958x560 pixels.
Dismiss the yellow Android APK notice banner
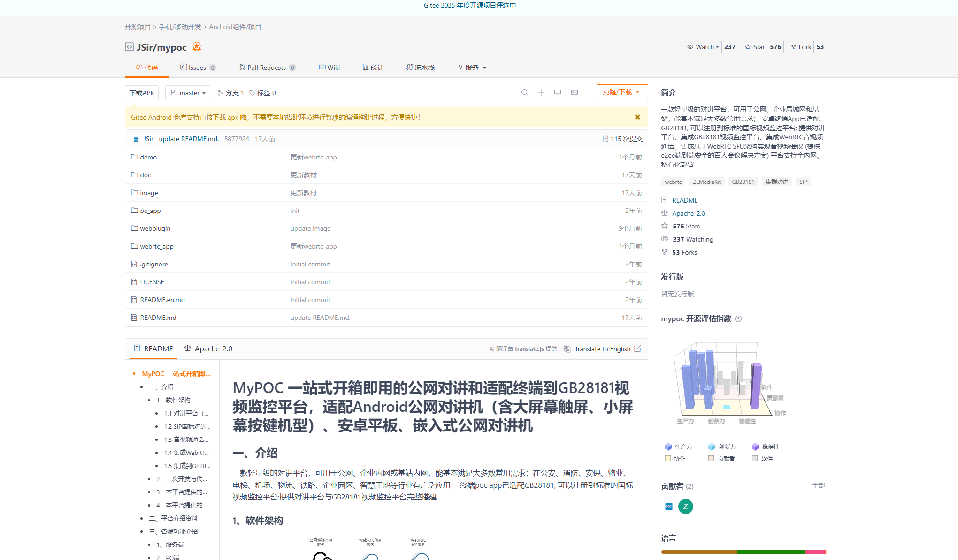click(637, 117)
